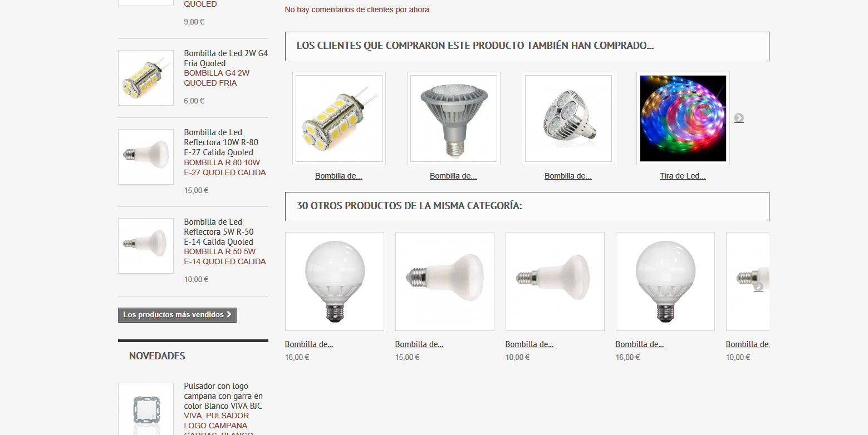Click sidebar thumbnail of R-50 E-14 bulb
This screenshot has height=435, width=868.
(146, 246)
